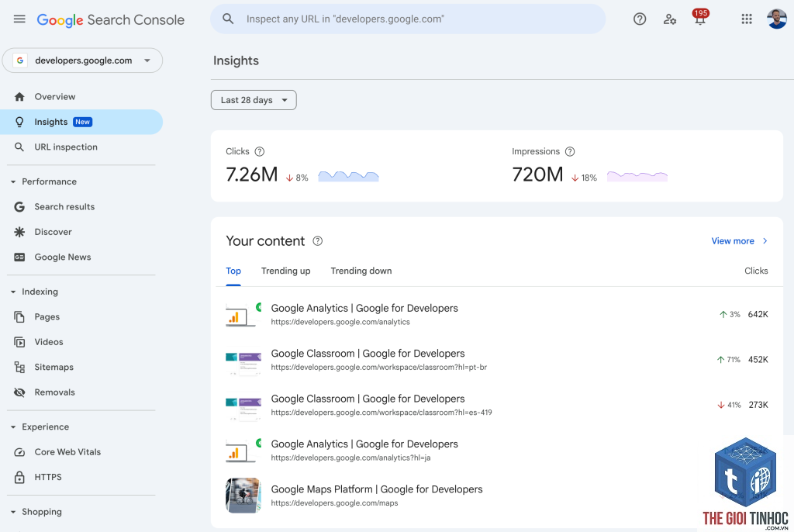Click the Insights lightbulb icon
794x532 pixels.
click(19, 122)
